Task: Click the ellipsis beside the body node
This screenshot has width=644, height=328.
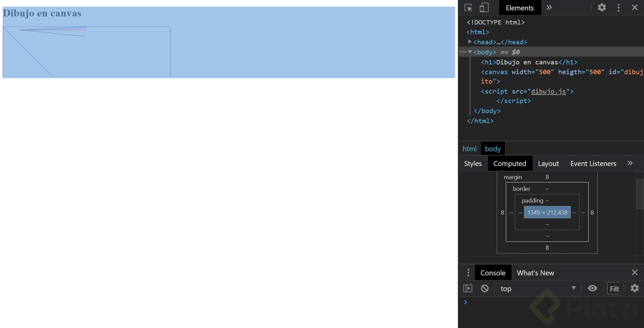Action: pyautogui.click(x=463, y=52)
